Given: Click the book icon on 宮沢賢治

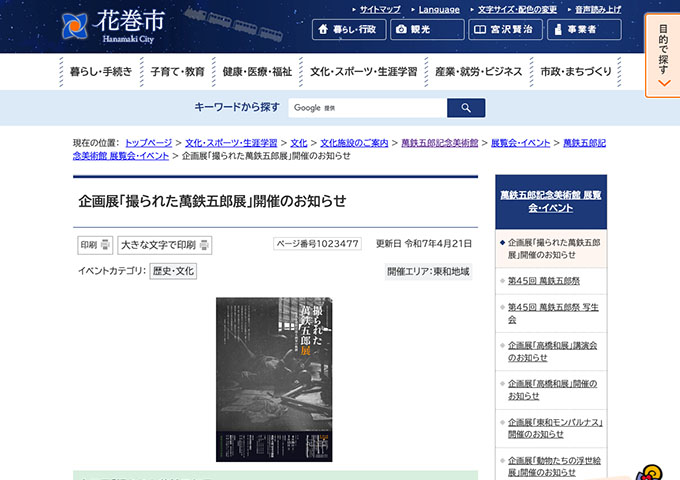Looking at the screenshot, I should (x=480, y=29).
